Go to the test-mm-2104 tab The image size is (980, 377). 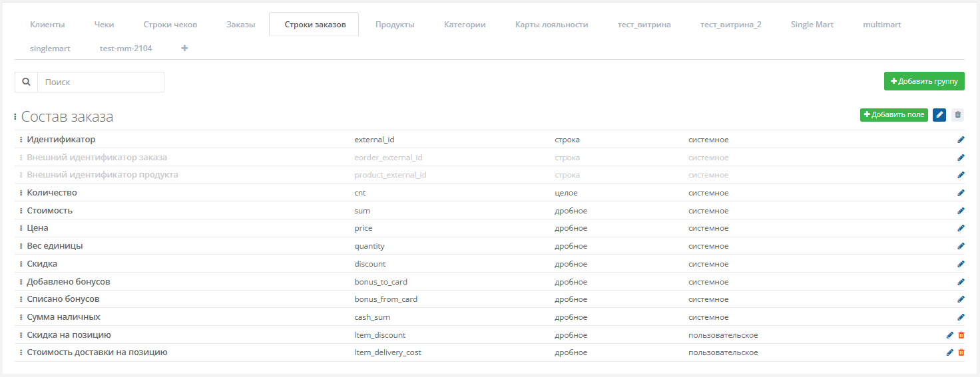coord(126,49)
